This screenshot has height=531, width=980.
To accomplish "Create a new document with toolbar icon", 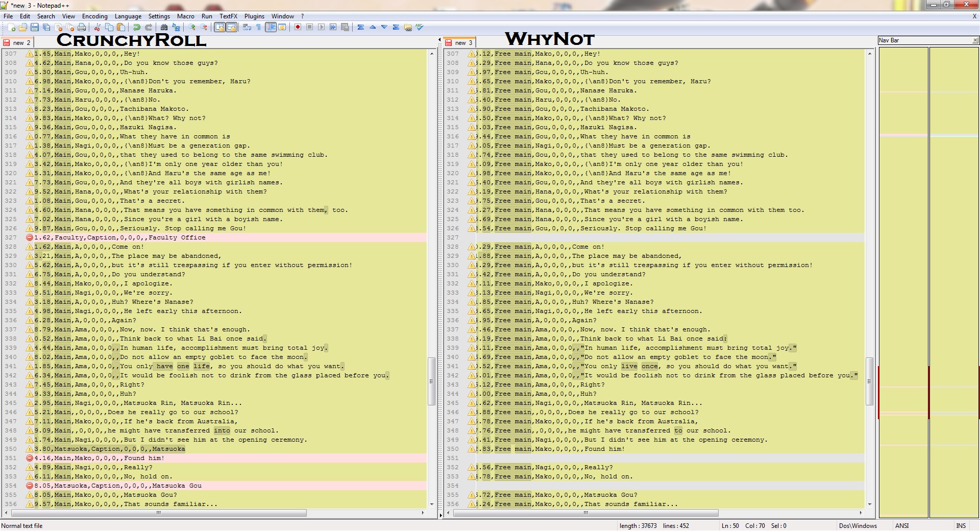I will (11, 27).
